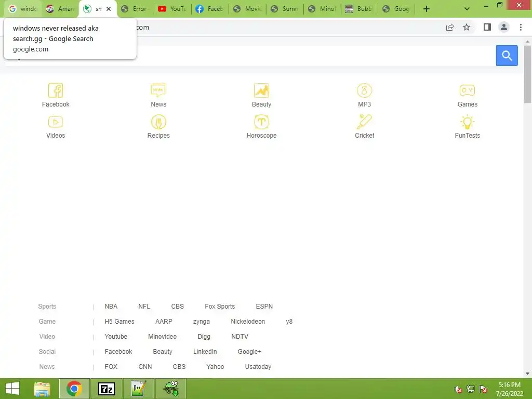The image size is (532, 399).
Task: Switch to the 'Minol' tab
Action: [x=322, y=9]
